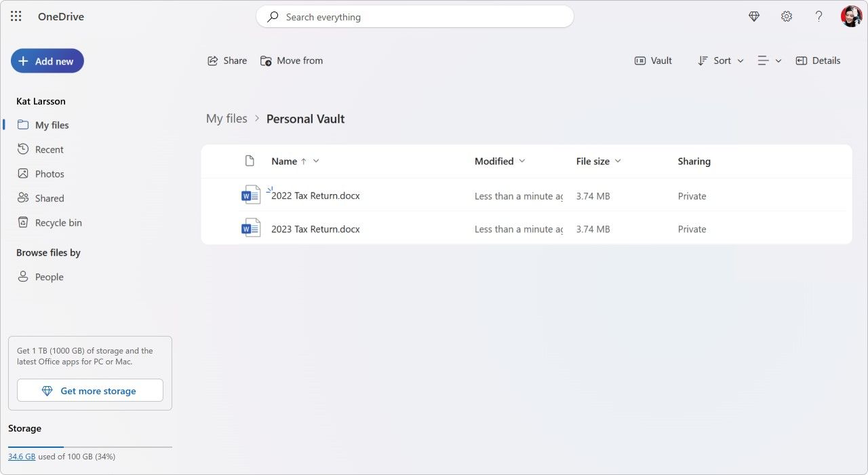Click the Word icon for 2023 Tax Return
This screenshot has height=475, width=868.
point(250,229)
